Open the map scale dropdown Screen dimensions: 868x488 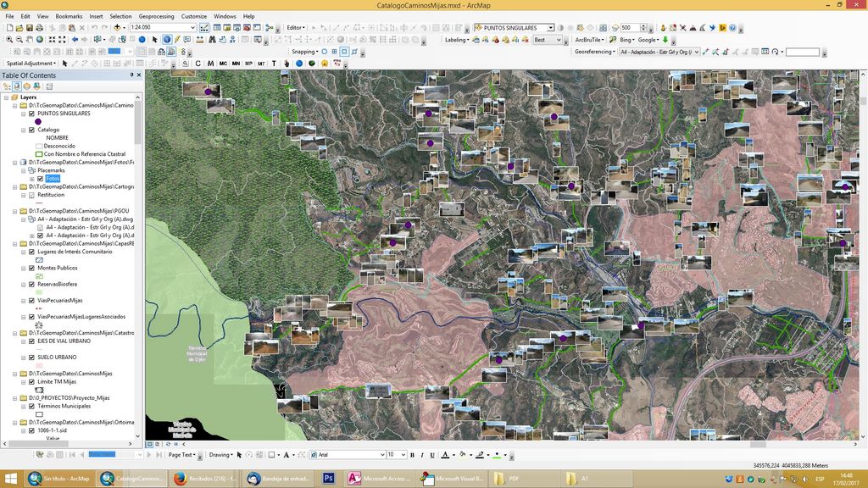(x=192, y=28)
